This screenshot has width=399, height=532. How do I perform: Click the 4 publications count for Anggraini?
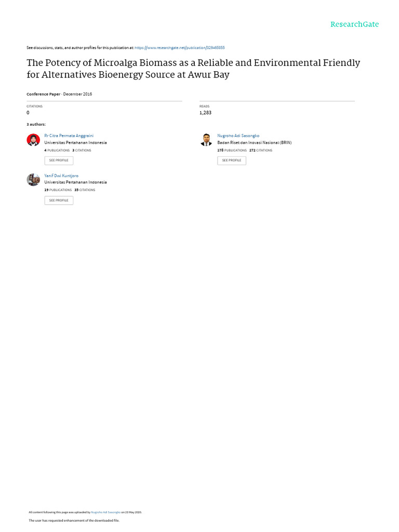pos(57,150)
